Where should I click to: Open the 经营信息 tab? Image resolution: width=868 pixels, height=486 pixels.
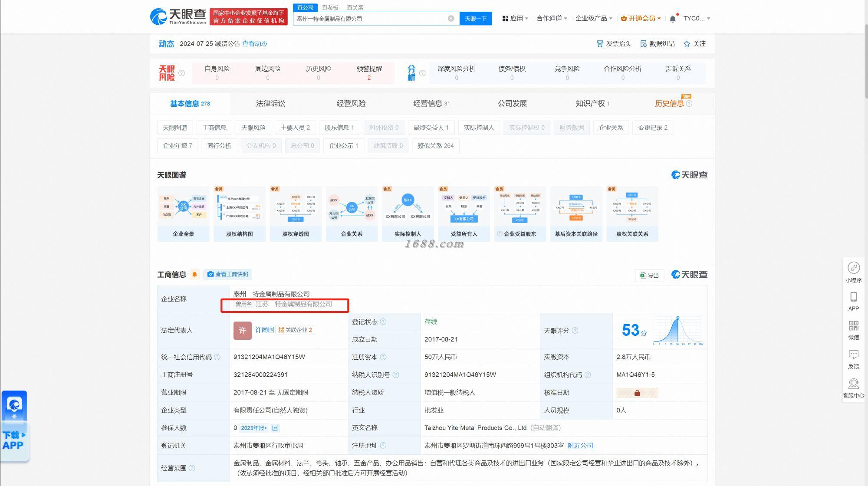point(431,103)
